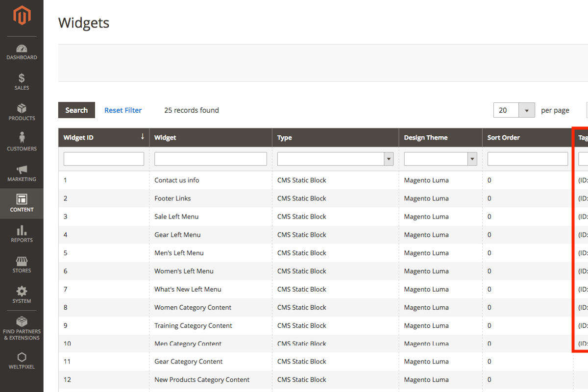Focus the Sort Order filter field
The height and width of the screenshot is (392, 588).
[528, 159]
